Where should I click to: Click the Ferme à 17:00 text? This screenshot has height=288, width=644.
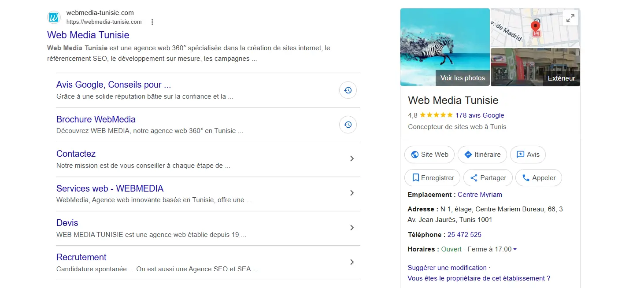[489, 249]
